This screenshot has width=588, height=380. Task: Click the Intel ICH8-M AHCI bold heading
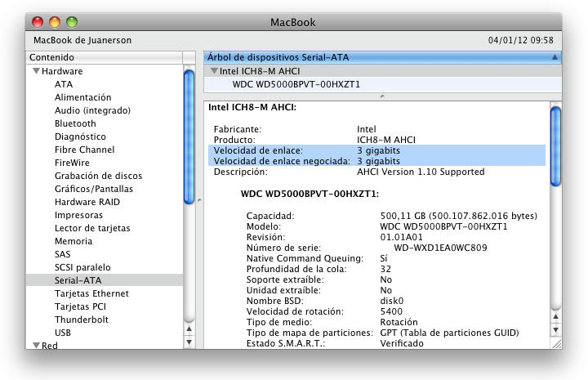(252, 107)
